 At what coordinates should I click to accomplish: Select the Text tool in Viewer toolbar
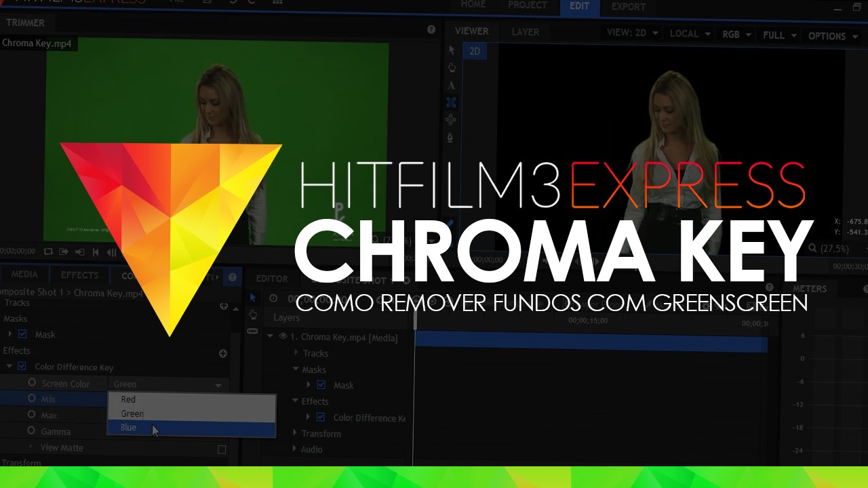pyautogui.click(x=452, y=85)
